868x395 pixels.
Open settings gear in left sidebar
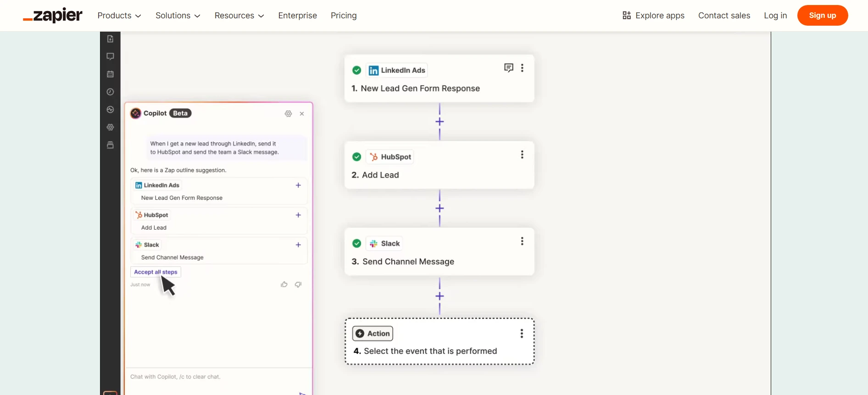110,127
